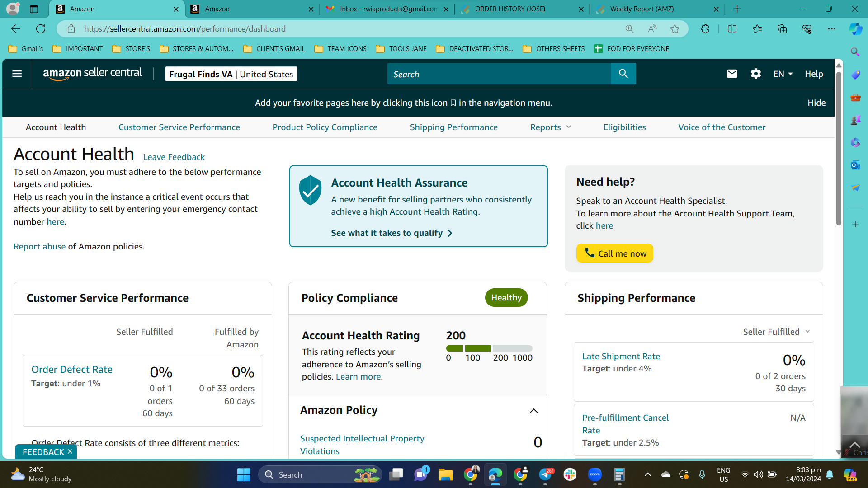Image resolution: width=868 pixels, height=488 pixels.
Task: Open the EOD FOR EVERYONE bookmark
Action: pos(632,49)
